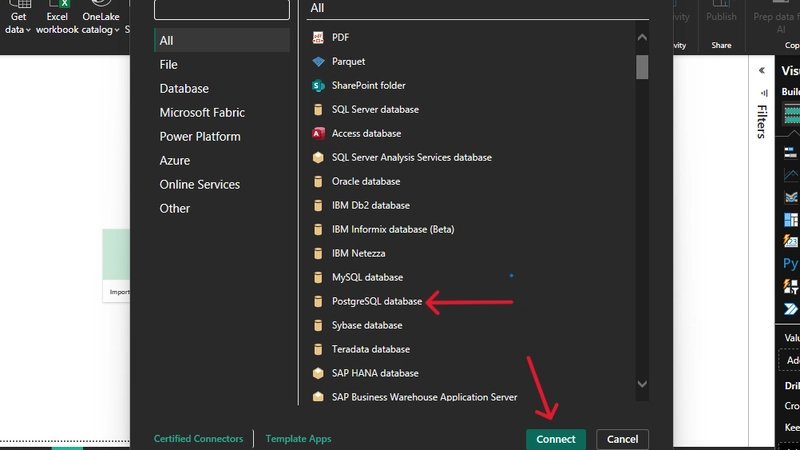Image resolution: width=800 pixels, height=450 pixels.
Task: Choose SAP HANA database connector
Action: (375, 373)
